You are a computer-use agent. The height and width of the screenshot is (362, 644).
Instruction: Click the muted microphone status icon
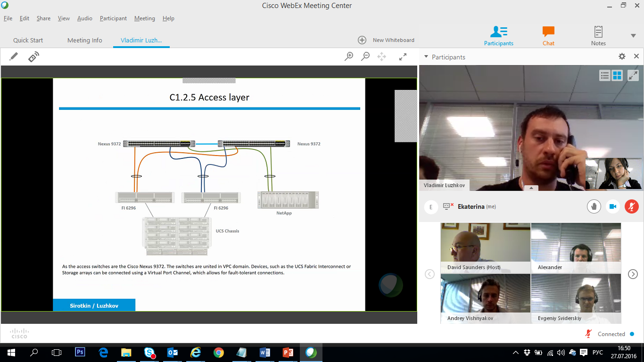pos(588,334)
